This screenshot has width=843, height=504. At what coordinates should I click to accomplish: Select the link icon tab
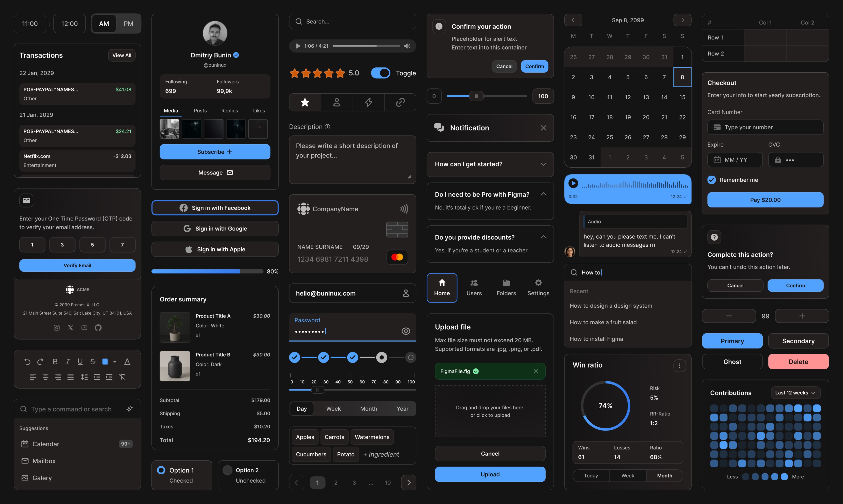[x=400, y=102]
